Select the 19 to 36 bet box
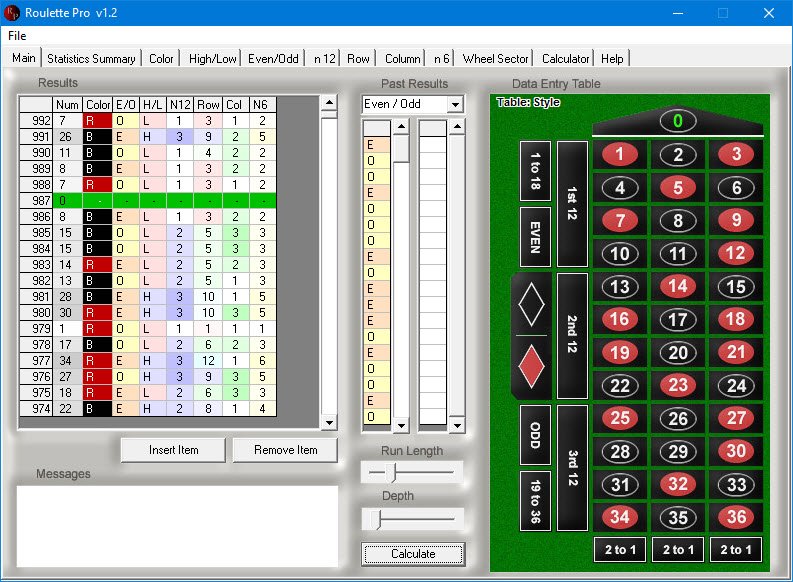Screen dimensions: 793x582 coord(535,501)
